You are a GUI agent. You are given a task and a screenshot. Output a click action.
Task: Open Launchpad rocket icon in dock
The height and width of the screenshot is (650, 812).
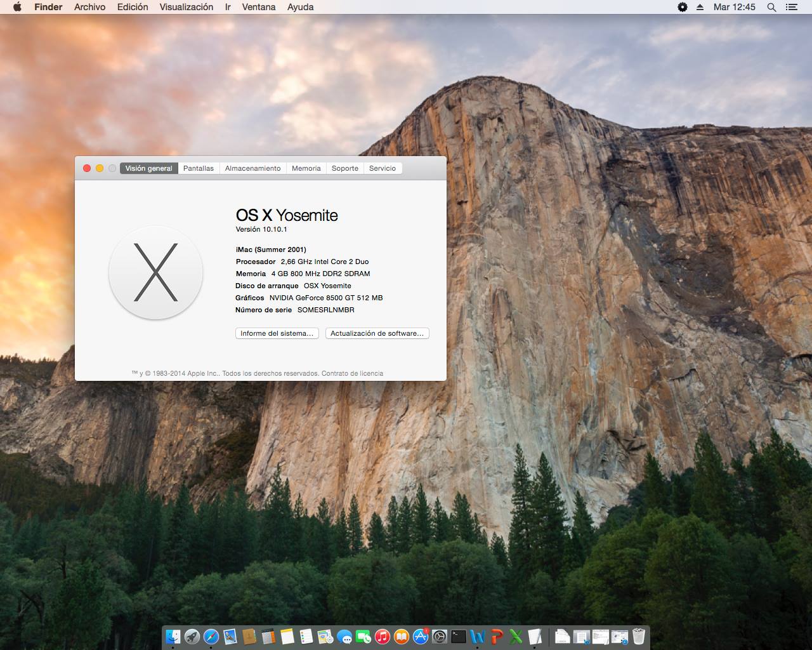click(x=192, y=636)
